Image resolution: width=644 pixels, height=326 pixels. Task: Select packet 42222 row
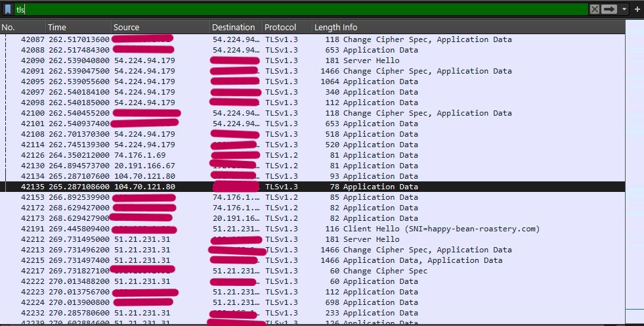[312, 281]
